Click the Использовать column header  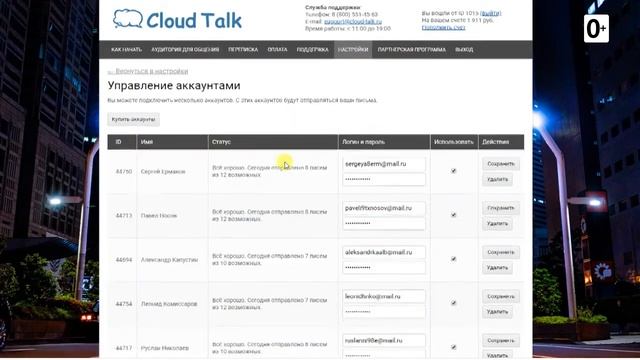coord(453,142)
